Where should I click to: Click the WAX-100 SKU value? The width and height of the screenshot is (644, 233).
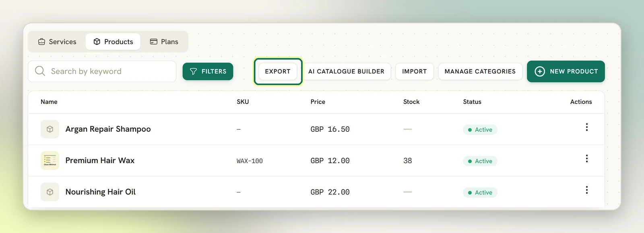pos(250,161)
